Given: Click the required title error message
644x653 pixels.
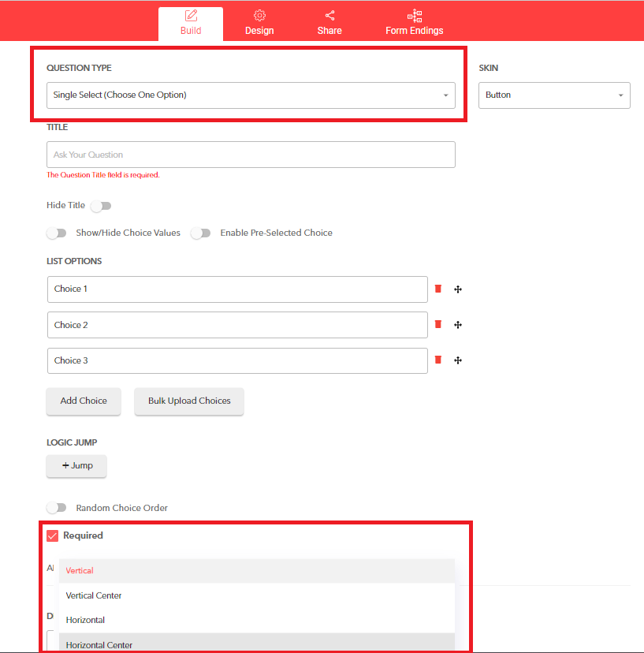Looking at the screenshot, I should (x=102, y=175).
